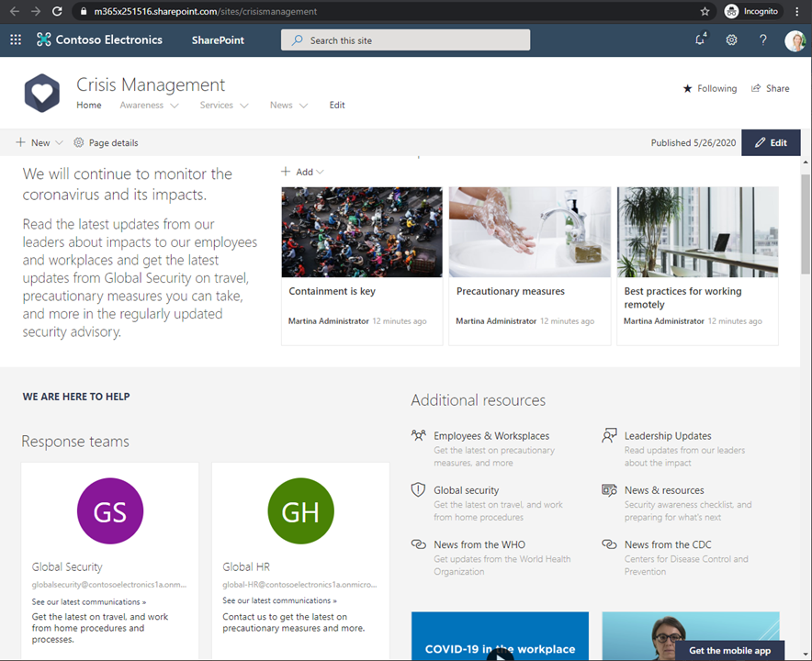Screen dimensions: 812x661
Task: Click the Global security shield icon
Action: [x=419, y=490]
